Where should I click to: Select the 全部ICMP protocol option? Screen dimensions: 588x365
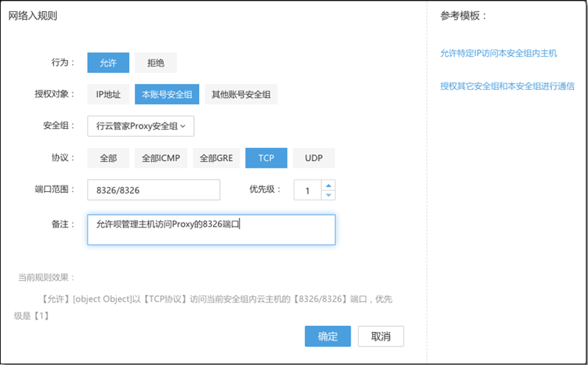click(x=161, y=157)
